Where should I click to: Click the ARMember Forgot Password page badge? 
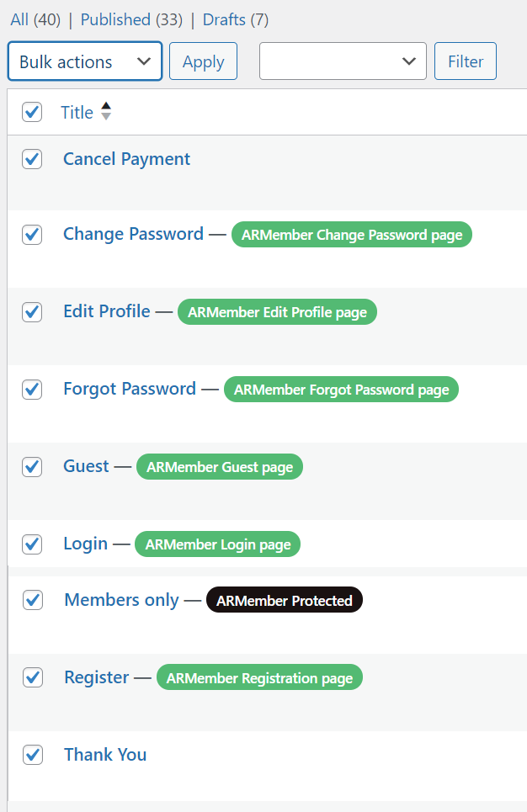[341, 390]
